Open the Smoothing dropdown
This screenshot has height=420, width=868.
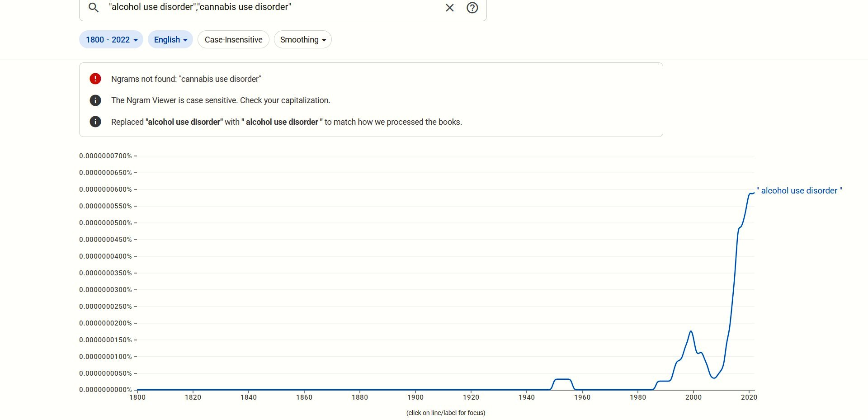point(302,40)
